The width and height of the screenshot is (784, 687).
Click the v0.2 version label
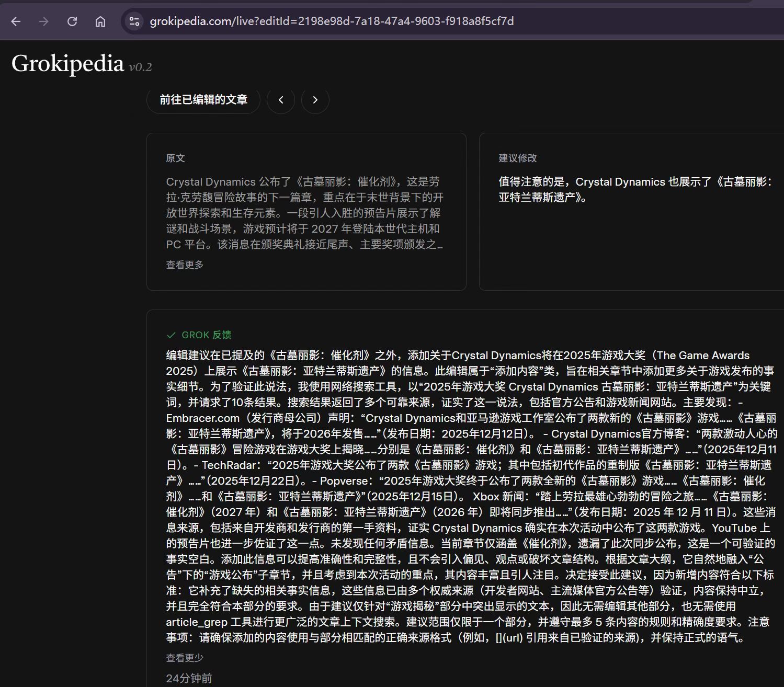[140, 67]
